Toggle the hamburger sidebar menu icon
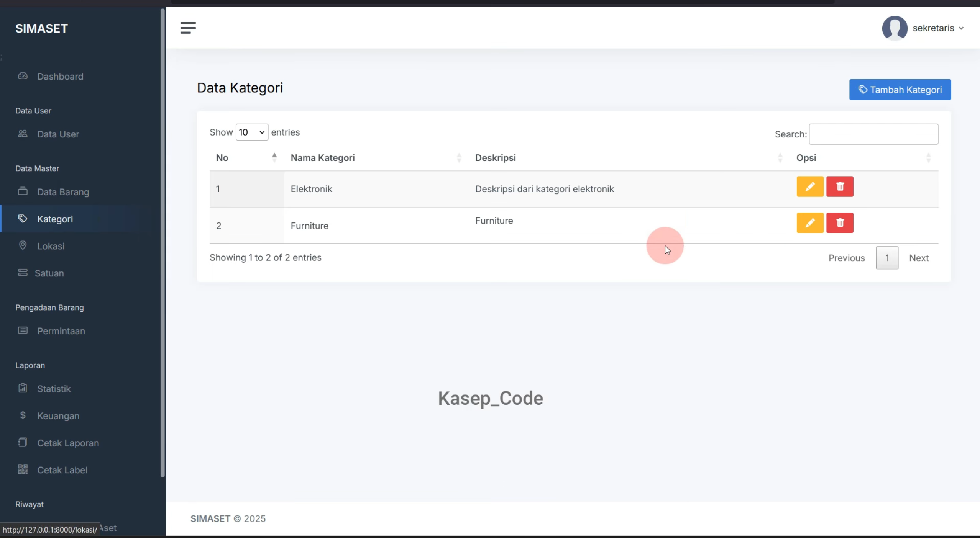Screen dimensions: 980x538 click(x=188, y=28)
